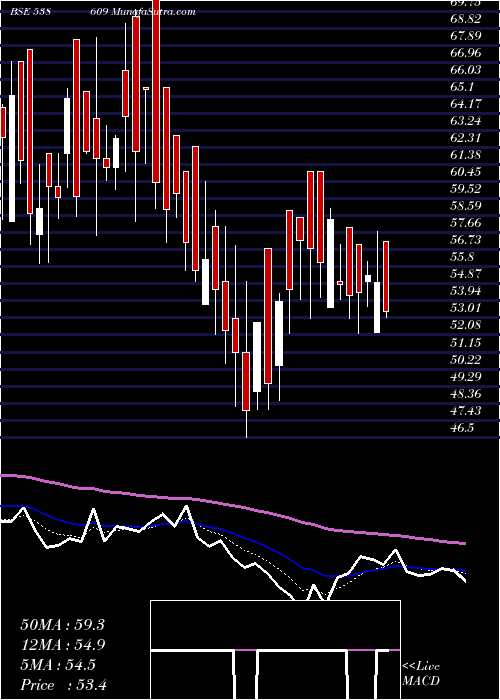Select the 60.45 axis label
Viewport: 500px width, 700px height.
[x=466, y=171]
